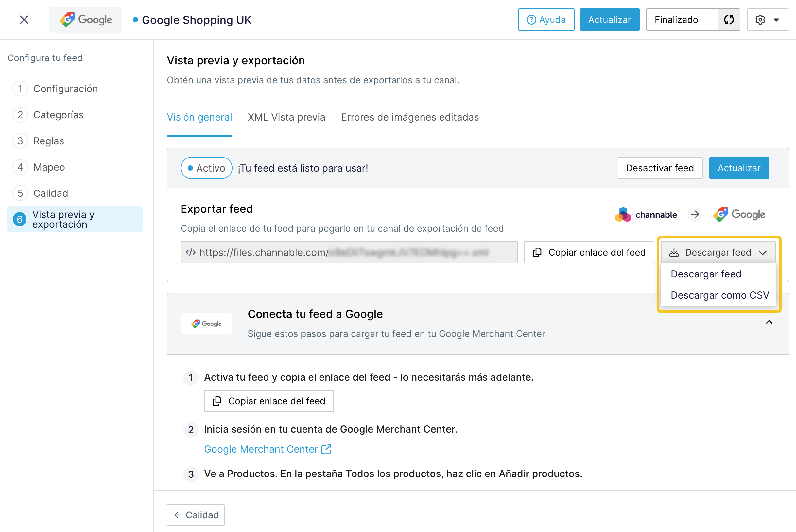Open the Ayuda help button
Viewport: 796px width, 532px height.
(x=546, y=20)
